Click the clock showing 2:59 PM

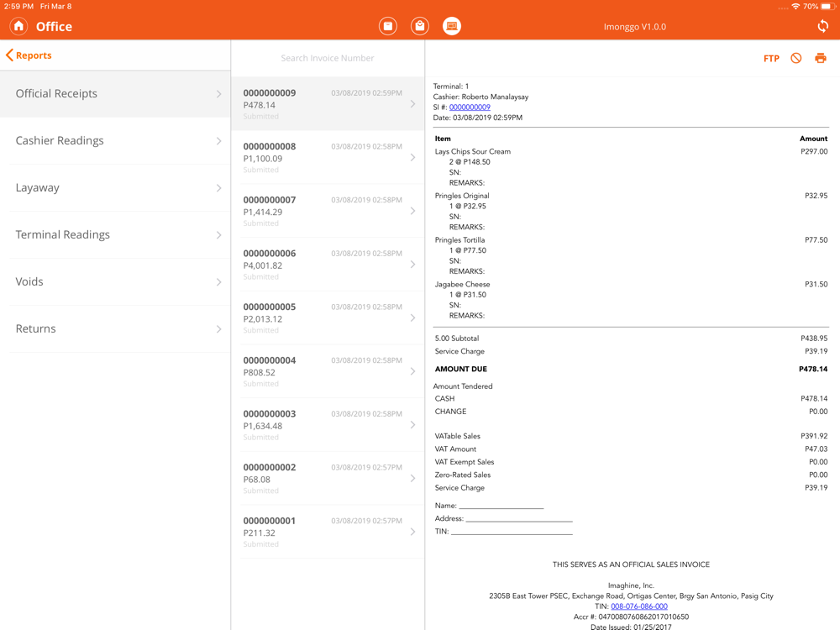[18, 7]
